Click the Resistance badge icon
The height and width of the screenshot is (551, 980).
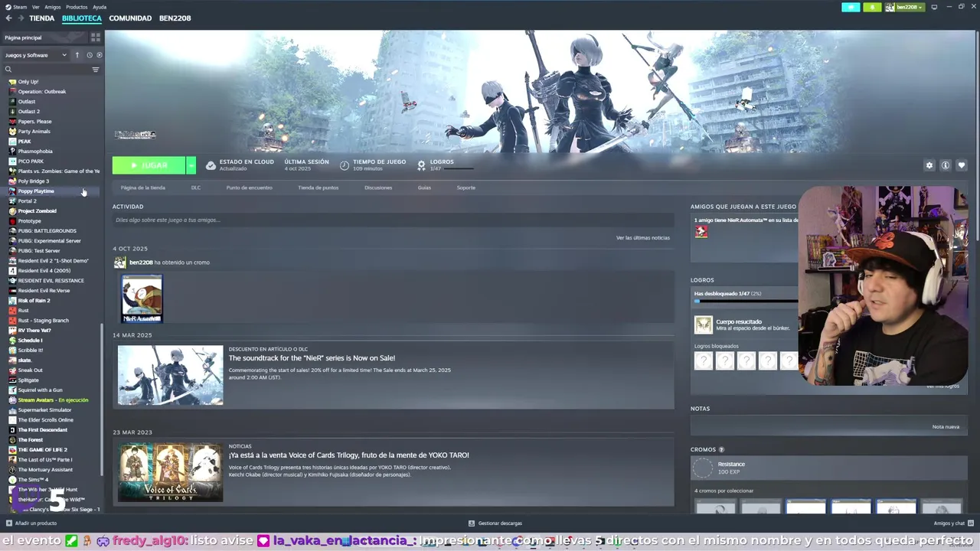(702, 468)
